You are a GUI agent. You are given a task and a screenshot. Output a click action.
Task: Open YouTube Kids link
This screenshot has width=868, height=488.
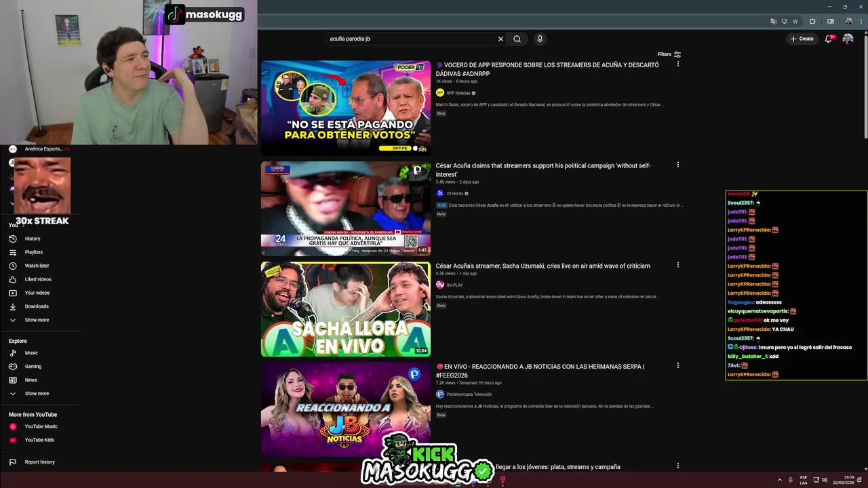coord(39,440)
